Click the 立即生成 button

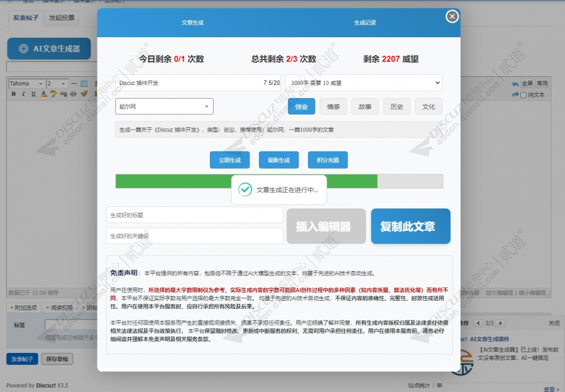pos(230,160)
